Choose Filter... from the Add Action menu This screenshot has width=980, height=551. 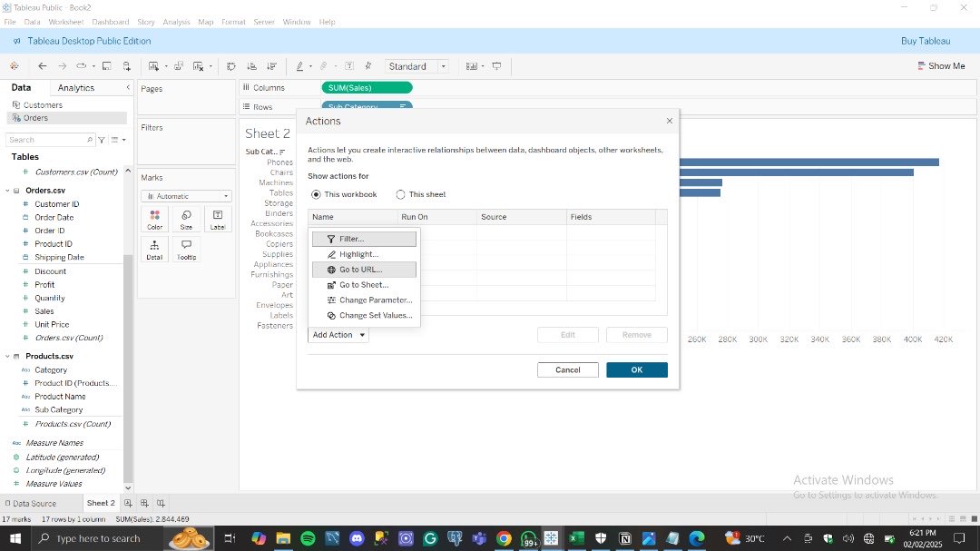tap(364, 239)
